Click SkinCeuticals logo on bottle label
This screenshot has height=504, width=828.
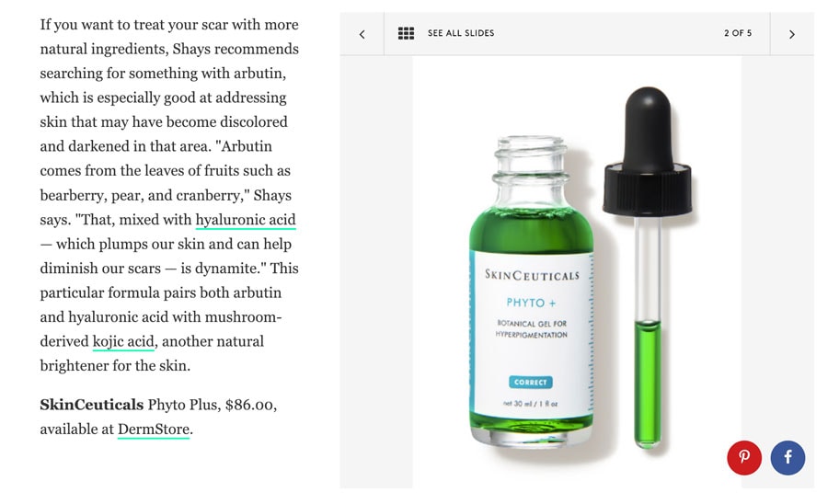tap(533, 275)
